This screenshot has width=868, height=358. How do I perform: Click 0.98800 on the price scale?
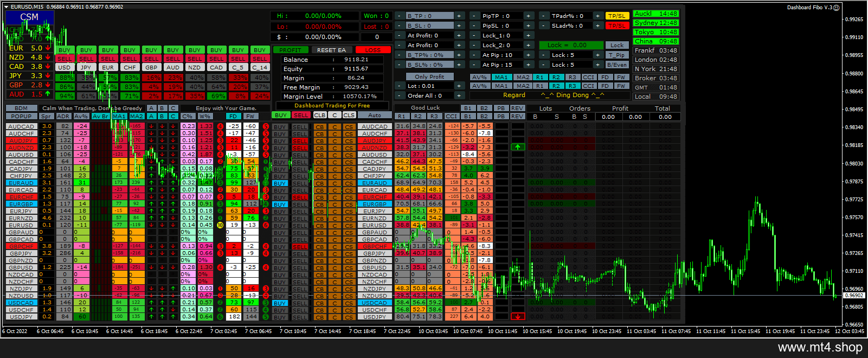[x=854, y=73]
